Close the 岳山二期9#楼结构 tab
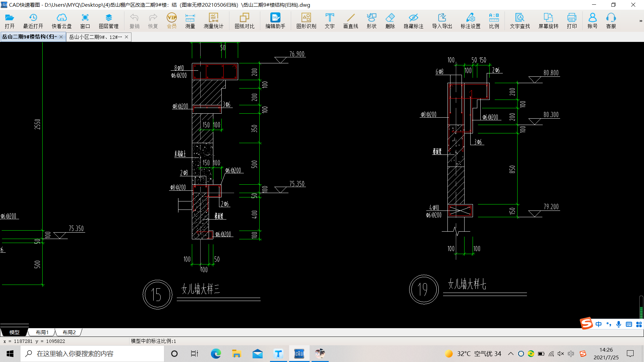The width and height of the screenshot is (644, 362). pos(61,37)
